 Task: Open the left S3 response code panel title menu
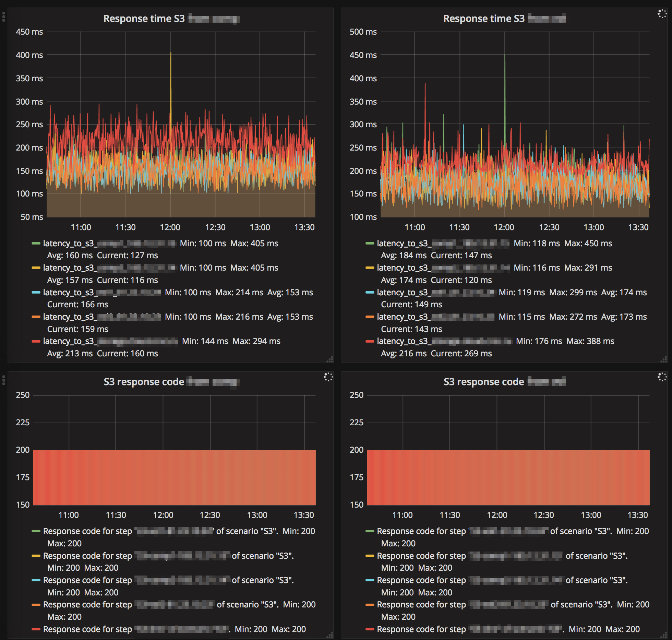[x=171, y=382]
